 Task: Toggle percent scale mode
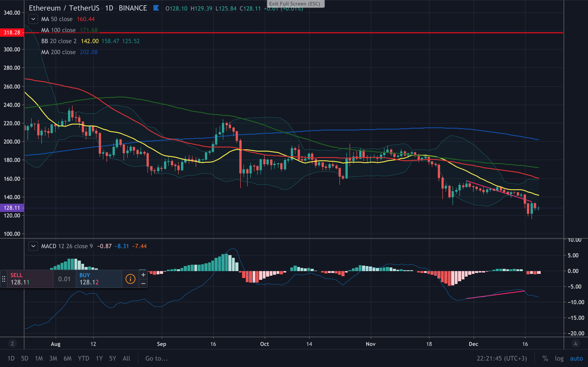point(545,358)
